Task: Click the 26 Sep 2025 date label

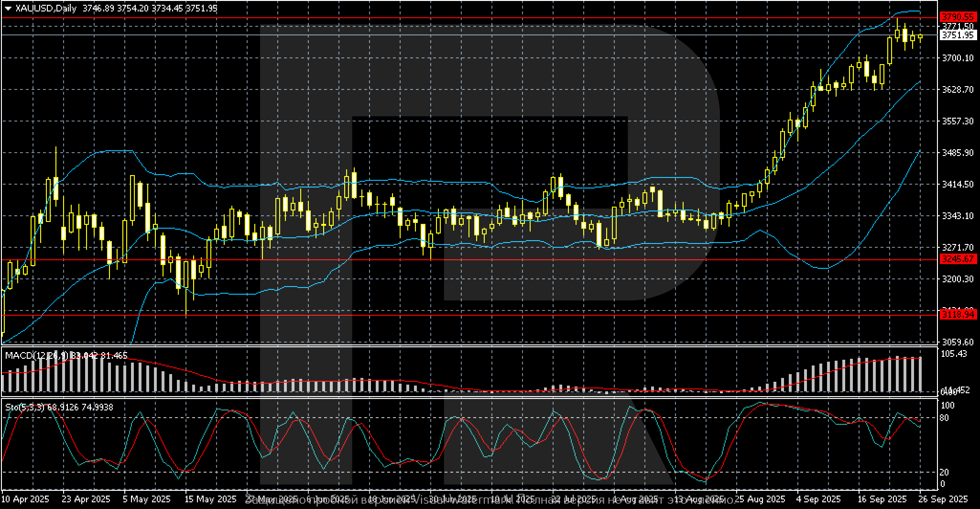Action: point(944,499)
